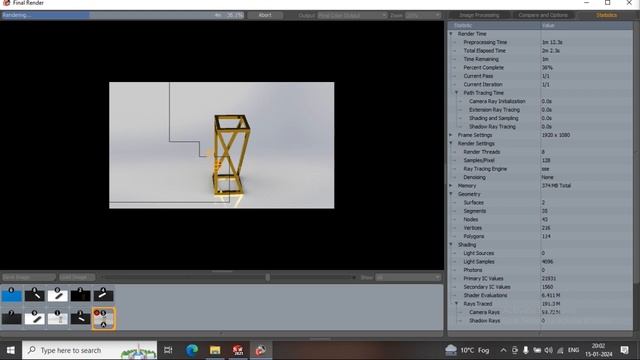Click the 1920 x 1080 frame value
Screen dimensions: 640x360
click(556, 135)
